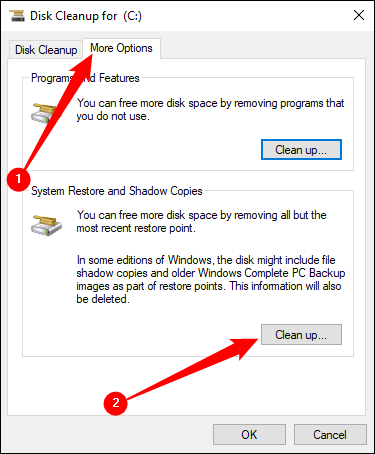Screen dimensions: 375x454
Task: Click the System Restore and Shadow Copies heading
Action: [x=117, y=191]
